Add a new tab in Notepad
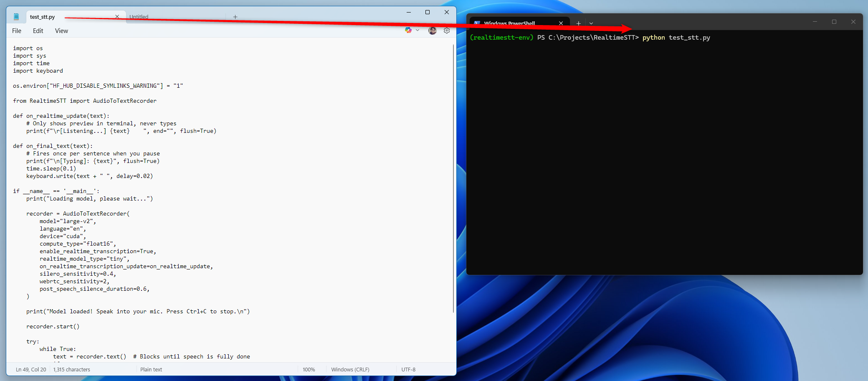 (x=235, y=17)
